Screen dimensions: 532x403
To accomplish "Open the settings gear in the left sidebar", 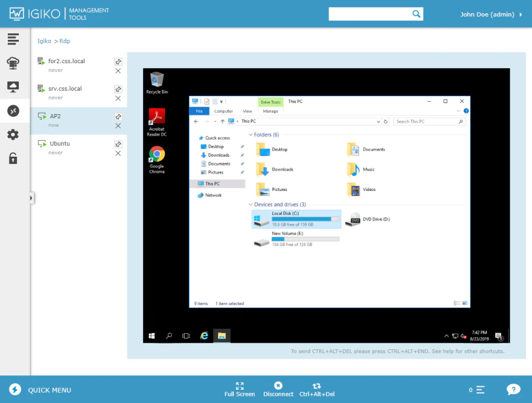I will [14, 134].
